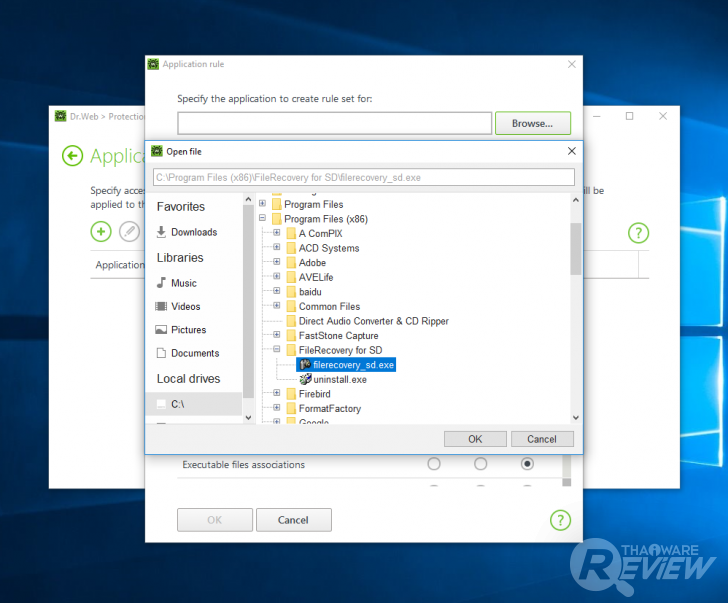Expand the Common Files tree node
Viewport: 728px width, 603px height.
(x=277, y=305)
